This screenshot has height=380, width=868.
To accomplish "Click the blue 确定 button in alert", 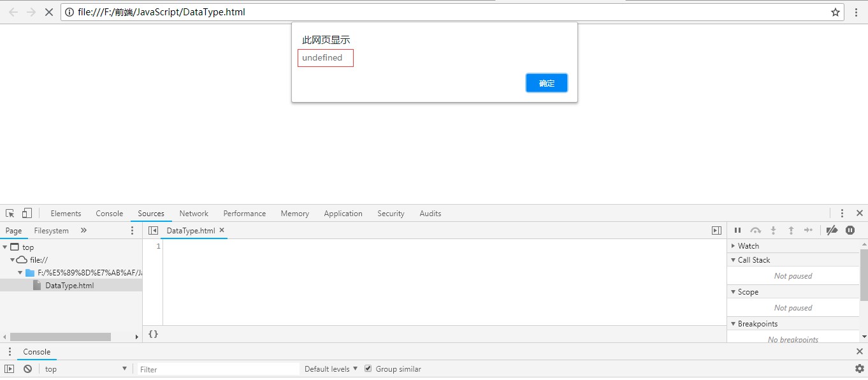I will (546, 84).
